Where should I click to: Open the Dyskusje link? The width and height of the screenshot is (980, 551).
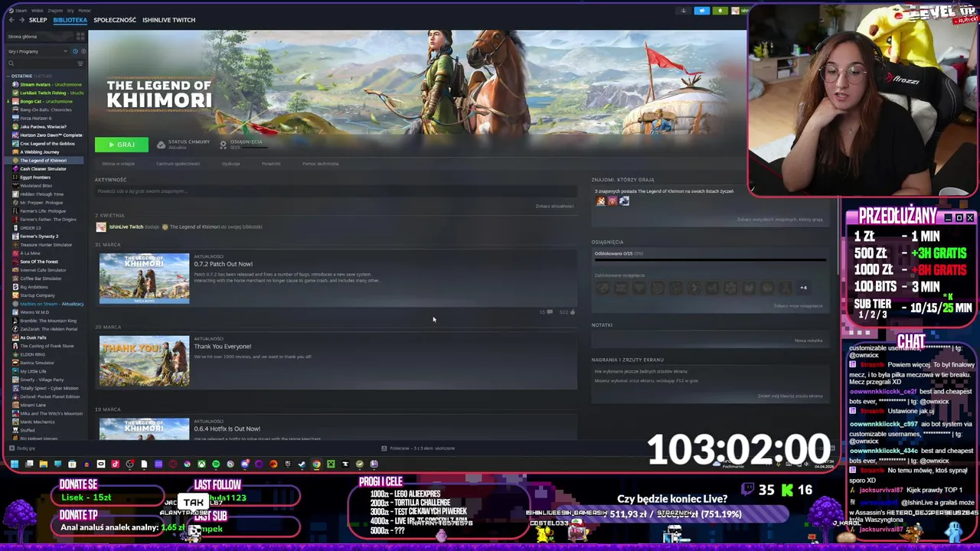tap(230, 164)
